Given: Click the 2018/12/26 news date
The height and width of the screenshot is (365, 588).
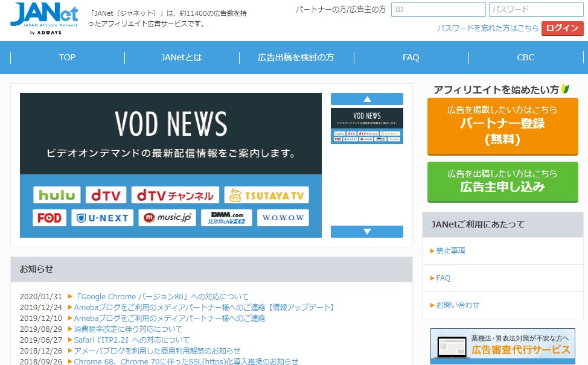Looking at the screenshot, I should click(41, 351).
